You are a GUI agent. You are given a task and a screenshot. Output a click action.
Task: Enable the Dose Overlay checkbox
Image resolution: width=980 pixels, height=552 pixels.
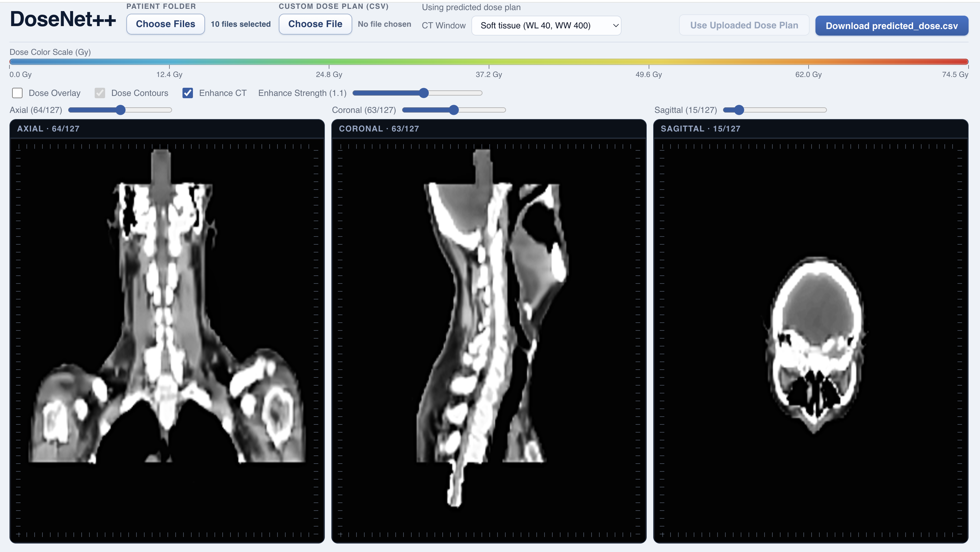tap(17, 93)
